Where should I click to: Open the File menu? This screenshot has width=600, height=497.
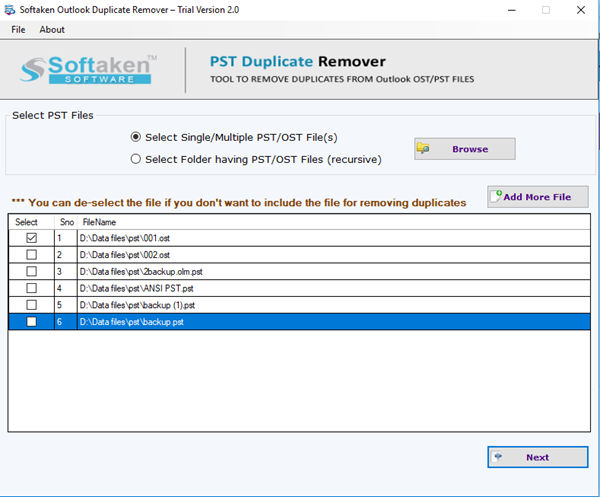[x=18, y=30]
